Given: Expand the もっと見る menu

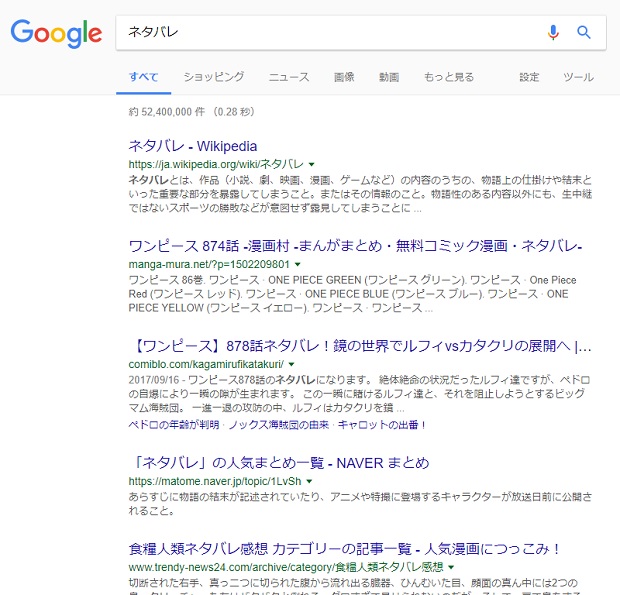Looking at the screenshot, I should coord(449,77).
